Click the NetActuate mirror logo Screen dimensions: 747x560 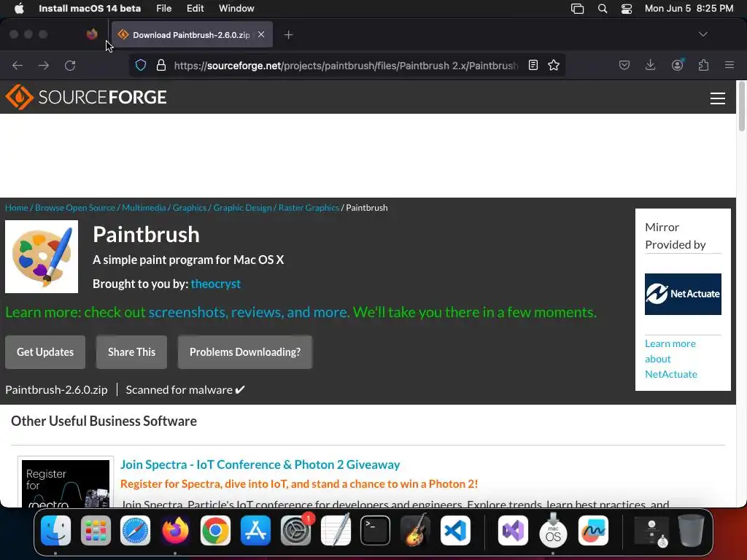click(683, 295)
